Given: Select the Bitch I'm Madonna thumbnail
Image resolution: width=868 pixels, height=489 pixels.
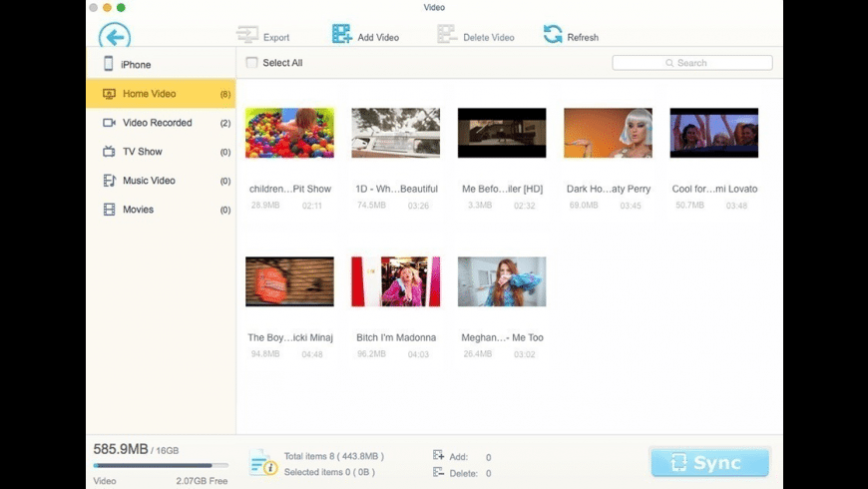Looking at the screenshot, I should [396, 281].
